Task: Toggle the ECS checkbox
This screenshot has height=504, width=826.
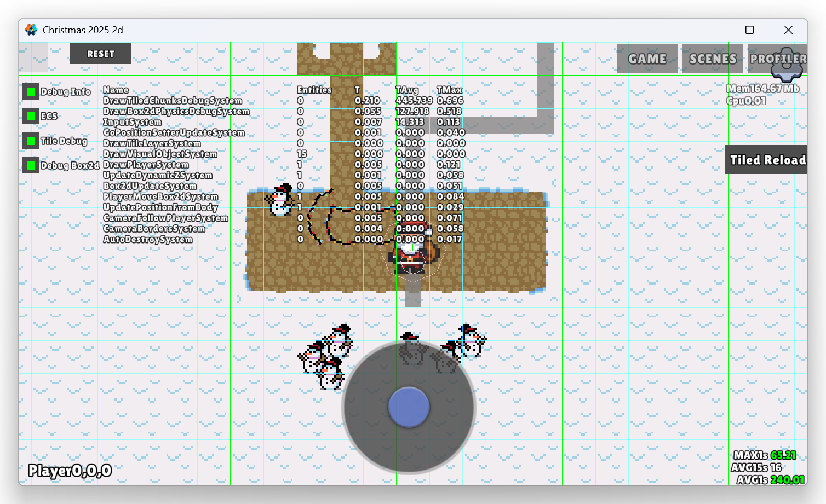Action: [x=31, y=116]
